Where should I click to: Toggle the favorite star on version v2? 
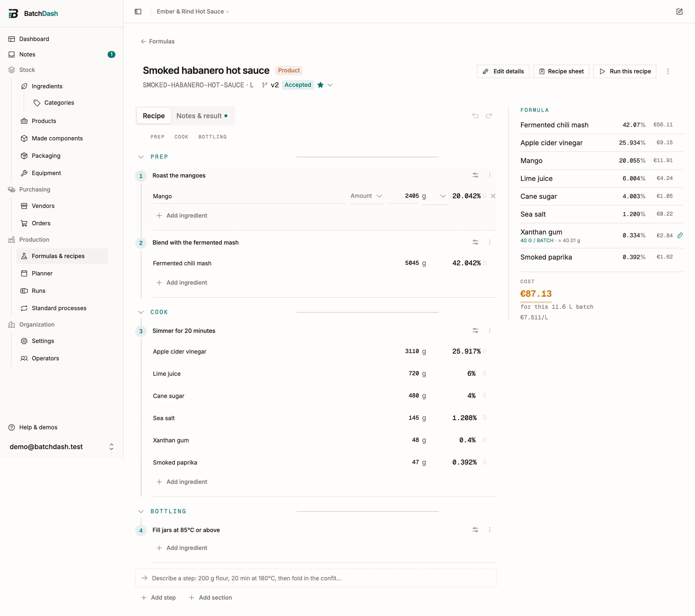(x=320, y=85)
